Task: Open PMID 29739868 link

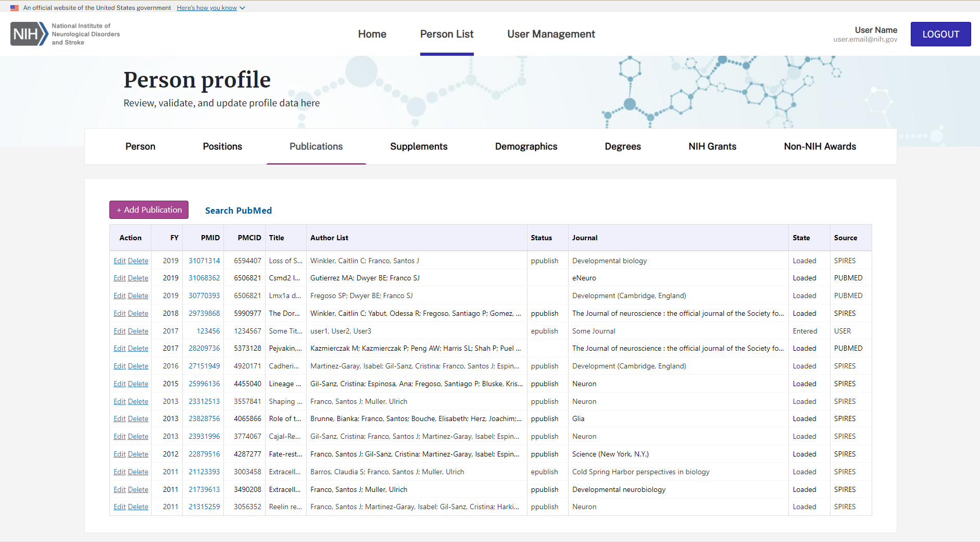Action: (x=204, y=313)
